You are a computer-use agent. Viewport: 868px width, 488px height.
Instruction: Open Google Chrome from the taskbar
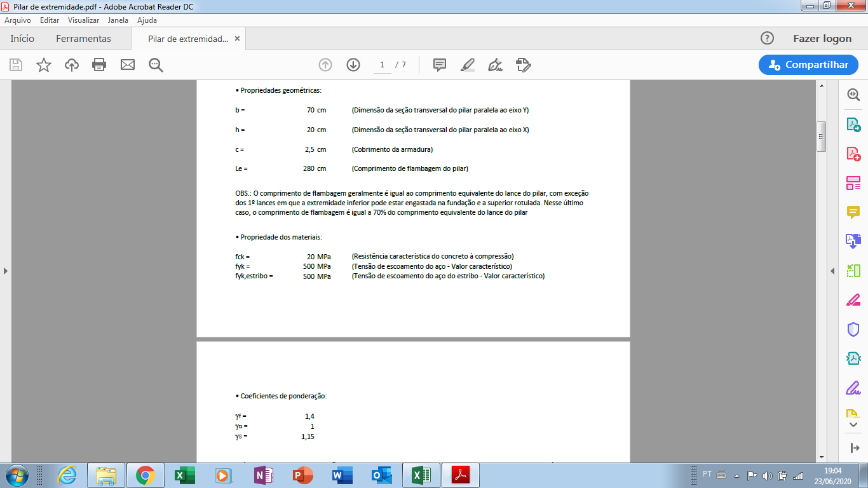(145, 475)
